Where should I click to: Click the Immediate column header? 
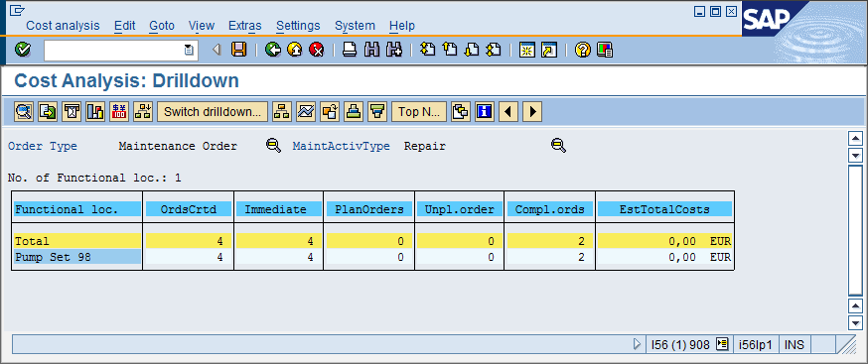278,209
